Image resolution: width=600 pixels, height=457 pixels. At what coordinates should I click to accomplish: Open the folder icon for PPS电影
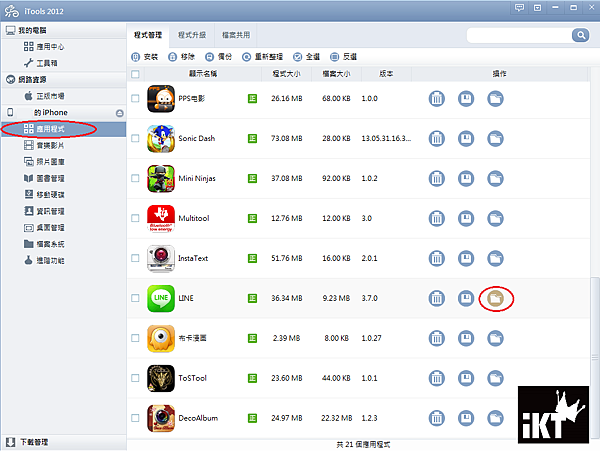[x=495, y=99]
